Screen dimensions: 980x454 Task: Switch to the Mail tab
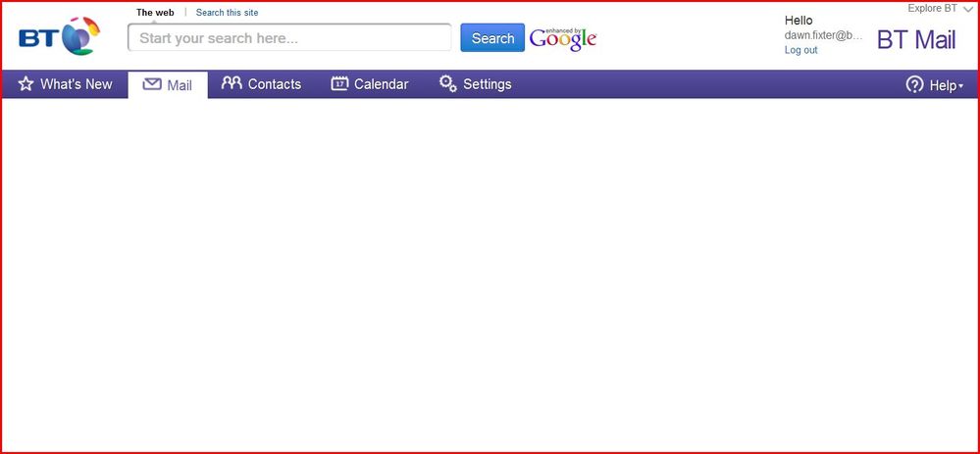[168, 85]
